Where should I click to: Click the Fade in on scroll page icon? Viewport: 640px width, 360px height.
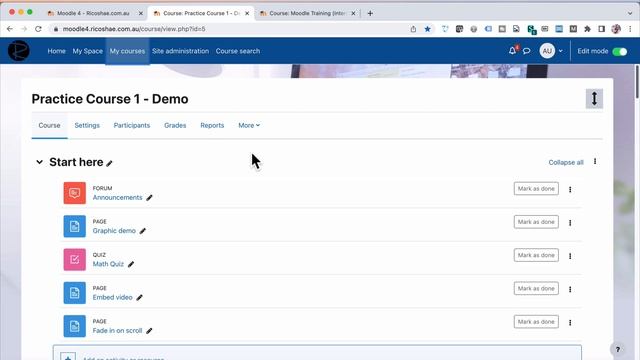[75, 326]
